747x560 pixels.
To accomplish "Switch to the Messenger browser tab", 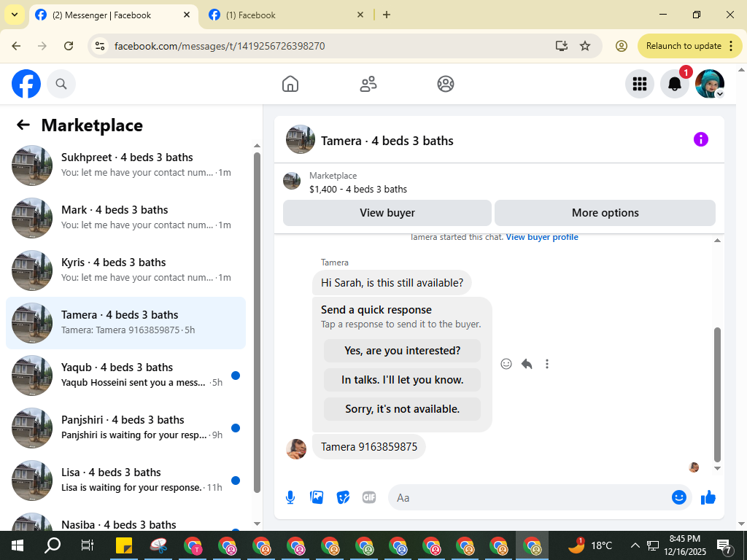I will tap(114, 15).
